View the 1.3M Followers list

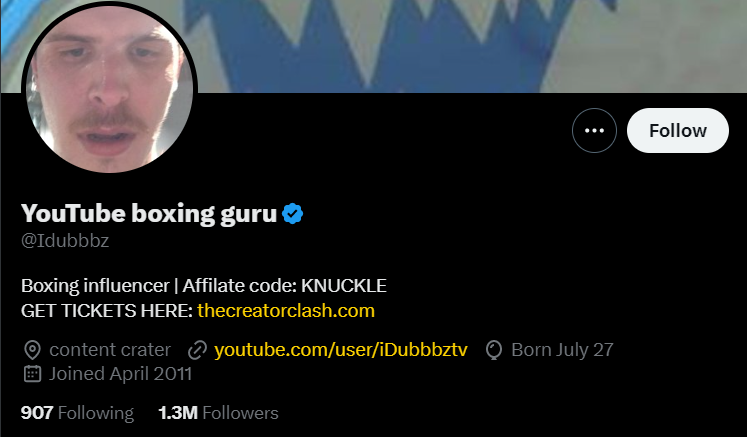click(x=218, y=413)
